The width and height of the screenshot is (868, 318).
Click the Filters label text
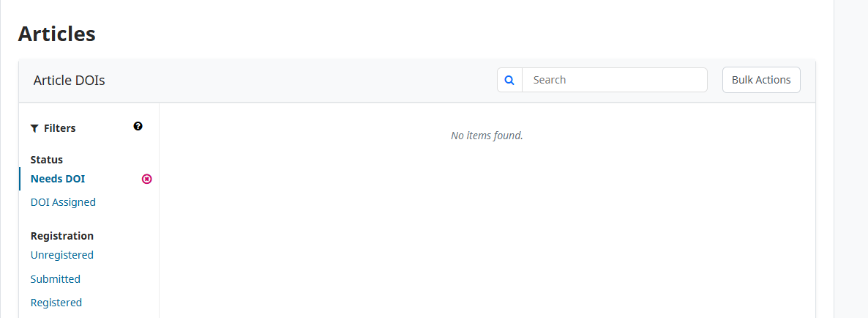[x=60, y=128]
